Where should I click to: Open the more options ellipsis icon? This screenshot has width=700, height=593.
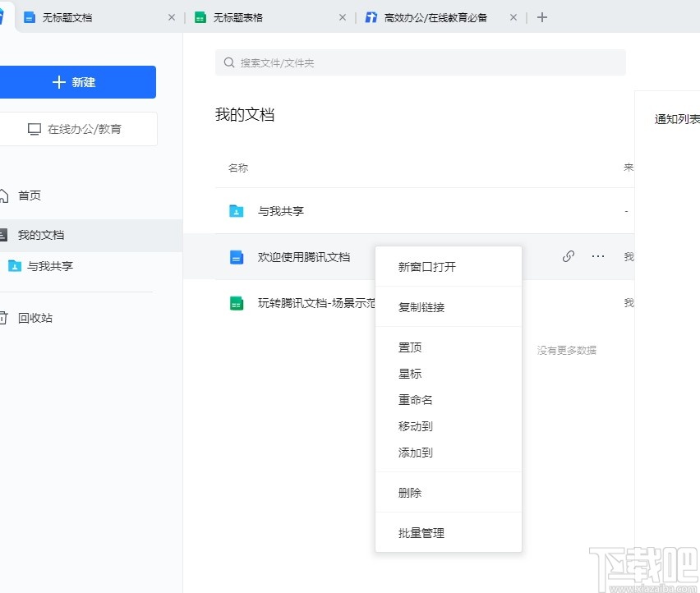(597, 256)
